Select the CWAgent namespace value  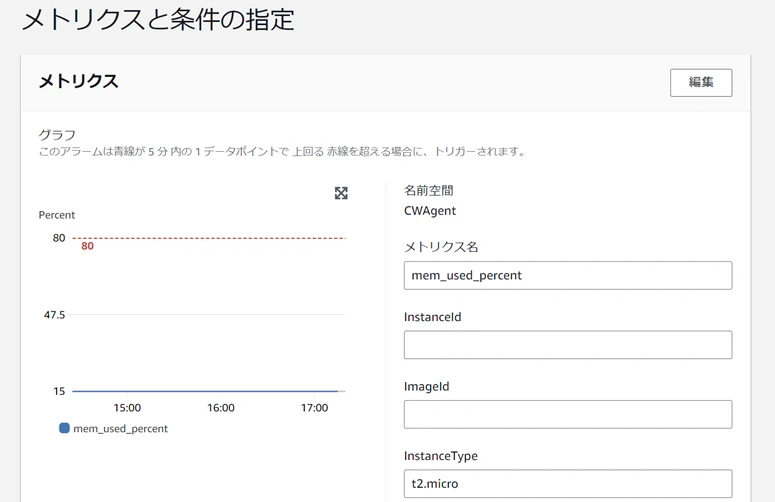point(430,211)
